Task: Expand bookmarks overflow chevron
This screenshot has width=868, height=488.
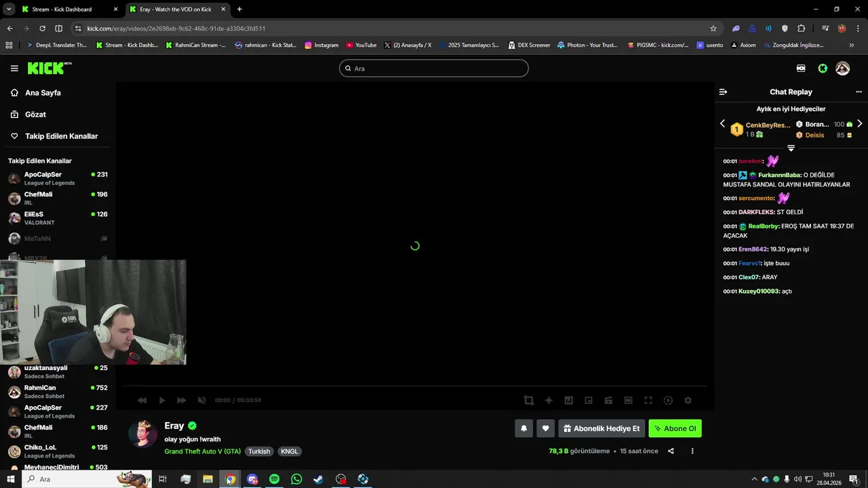Action: [852, 45]
